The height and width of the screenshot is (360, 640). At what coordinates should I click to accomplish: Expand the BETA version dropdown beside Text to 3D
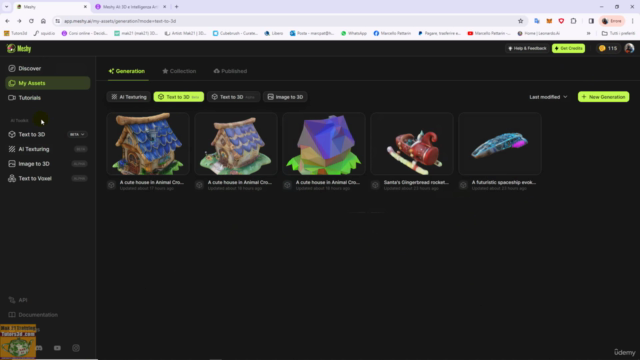(77, 134)
